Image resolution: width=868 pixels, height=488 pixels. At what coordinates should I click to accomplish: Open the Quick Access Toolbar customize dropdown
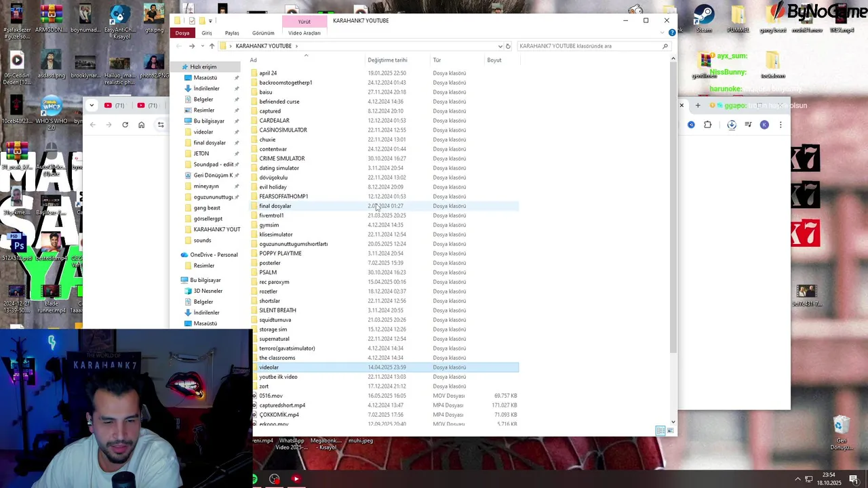[210, 21]
